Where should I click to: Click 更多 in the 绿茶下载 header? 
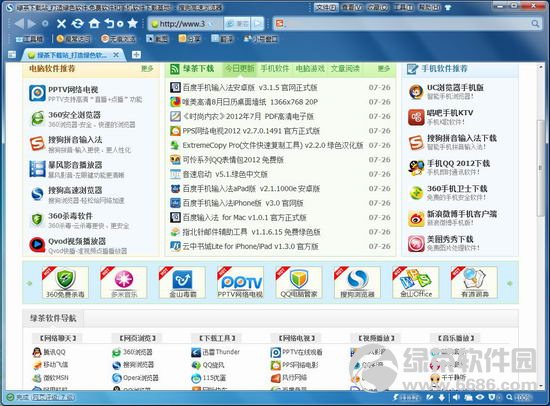click(x=384, y=68)
